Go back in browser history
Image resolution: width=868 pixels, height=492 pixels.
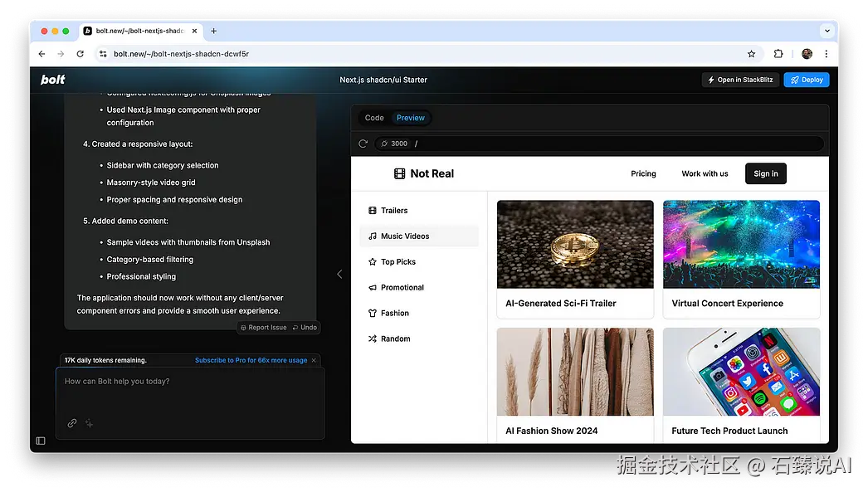pos(42,54)
